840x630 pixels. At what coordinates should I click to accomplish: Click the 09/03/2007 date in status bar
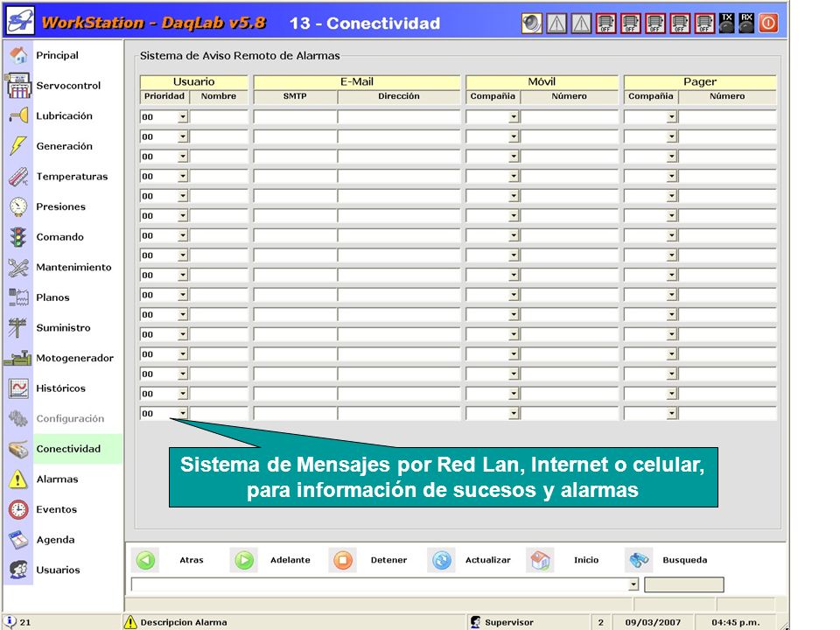(x=653, y=622)
